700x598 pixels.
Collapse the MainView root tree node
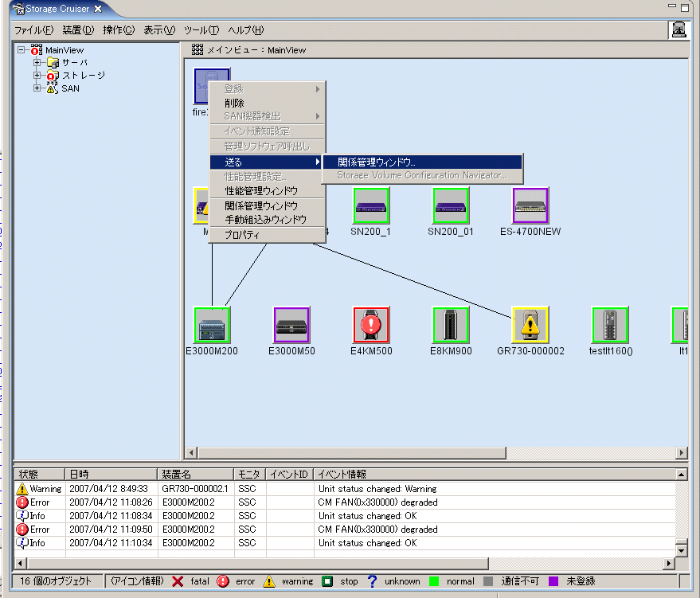22,50
